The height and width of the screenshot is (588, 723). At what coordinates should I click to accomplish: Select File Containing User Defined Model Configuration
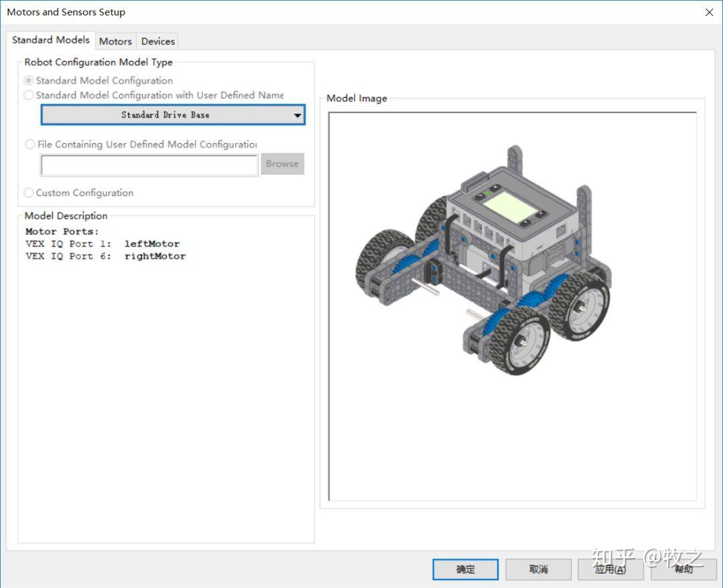tap(29, 144)
